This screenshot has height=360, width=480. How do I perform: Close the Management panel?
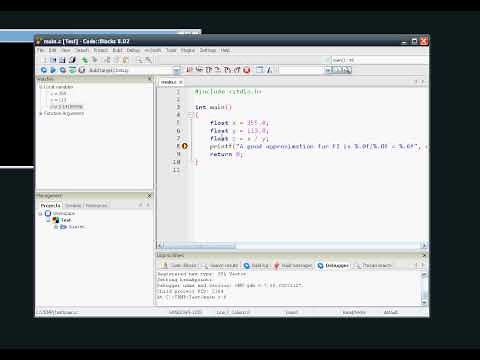[149, 195]
